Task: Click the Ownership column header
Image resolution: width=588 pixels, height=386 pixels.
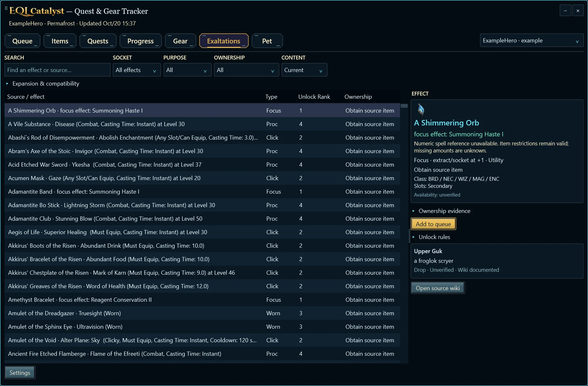Action: [358, 97]
